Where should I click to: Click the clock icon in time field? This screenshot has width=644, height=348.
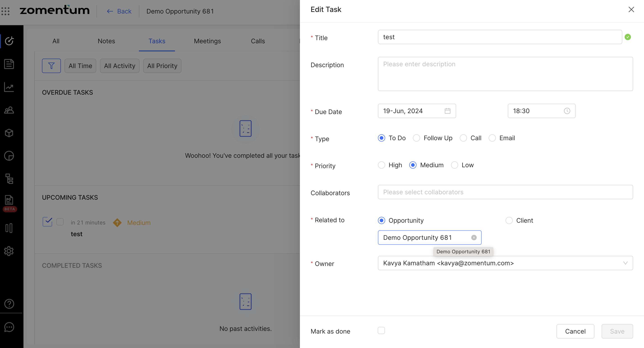567,111
